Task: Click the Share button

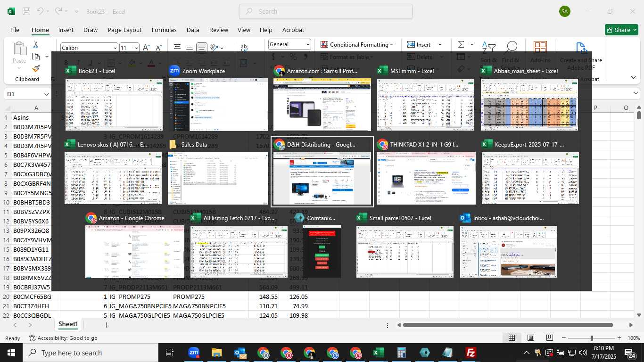Action: (x=621, y=30)
